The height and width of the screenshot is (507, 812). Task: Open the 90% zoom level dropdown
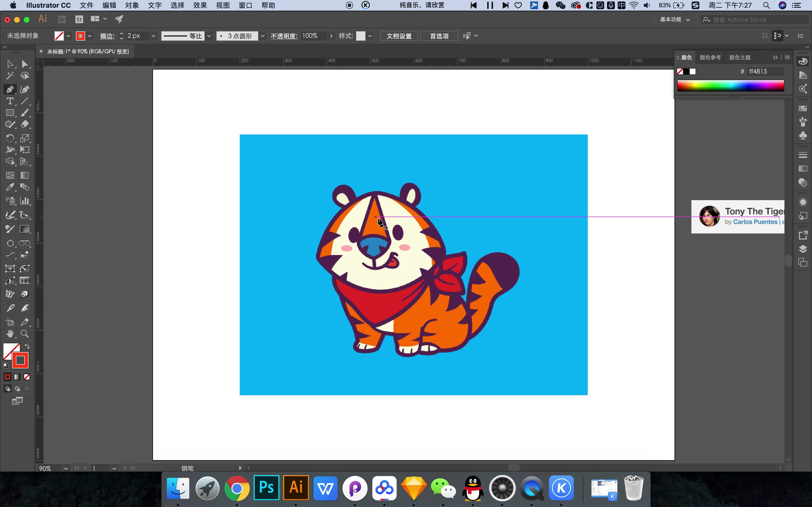click(x=66, y=468)
